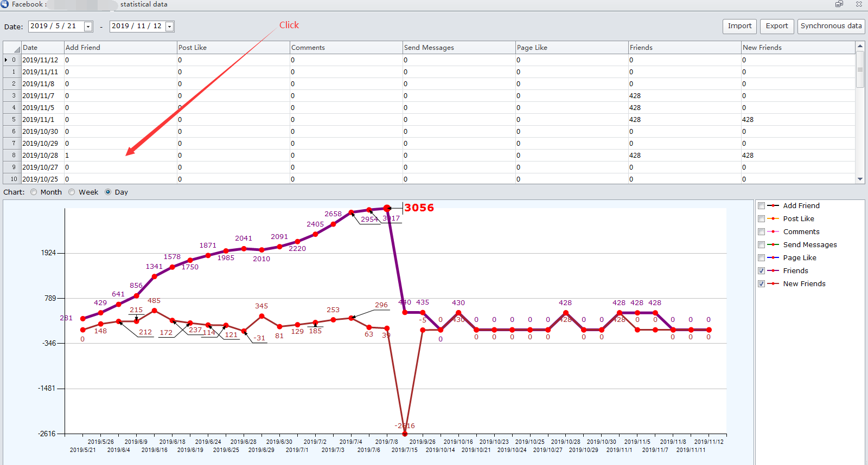Click the Synchronous data button
The width and height of the screenshot is (868, 465).
(831, 26)
